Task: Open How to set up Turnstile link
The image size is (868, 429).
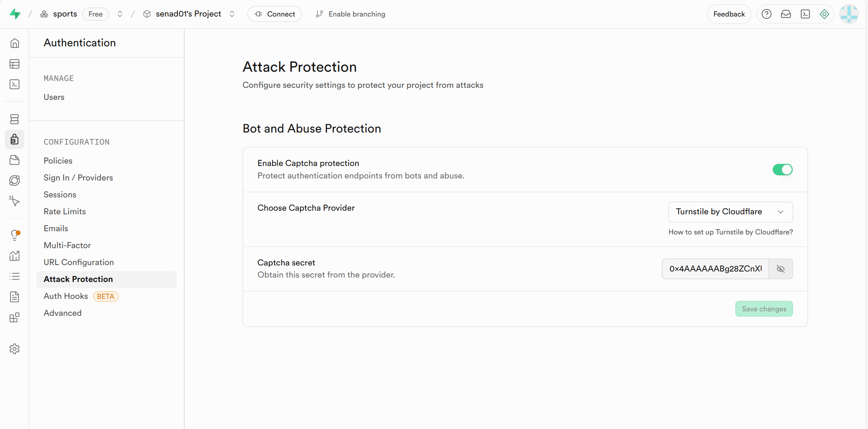Action: coord(730,232)
